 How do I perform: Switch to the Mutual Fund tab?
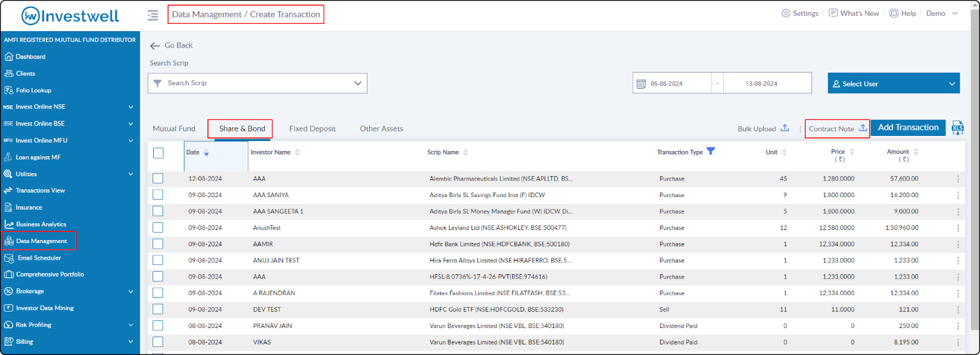tap(174, 129)
